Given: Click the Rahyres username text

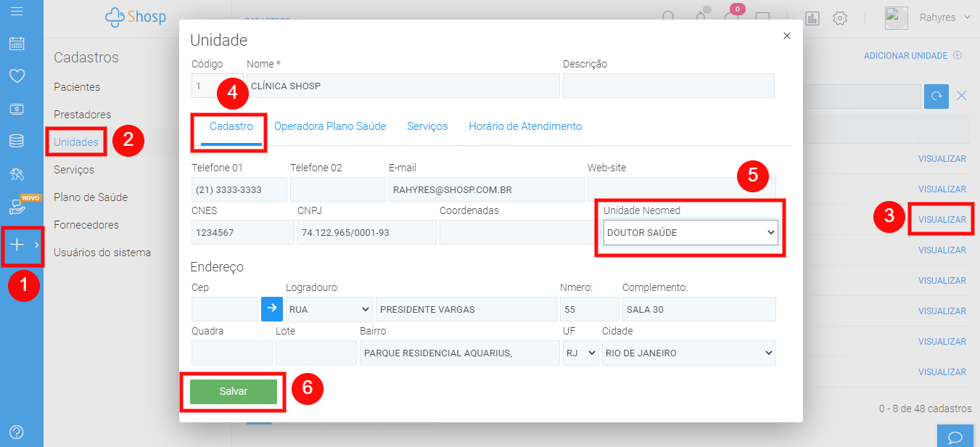Looking at the screenshot, I should 938,17.
